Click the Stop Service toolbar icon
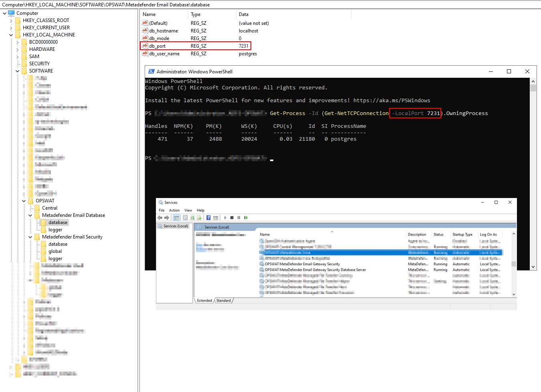The height and width of the screenshot is (392, 541). tap(232, 218)
